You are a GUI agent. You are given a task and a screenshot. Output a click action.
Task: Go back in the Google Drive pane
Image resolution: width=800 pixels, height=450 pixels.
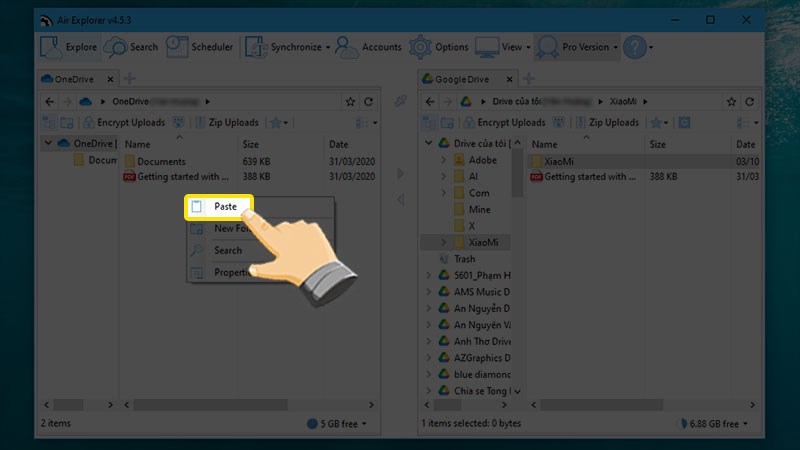coord(430,102)
